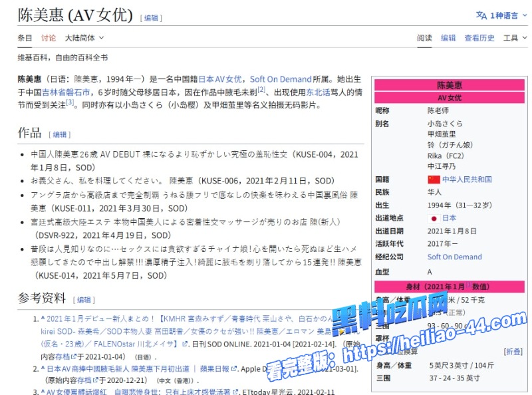Jump to footnote reference [2]
The image size is (532, 395).
[x=261, y=90]
